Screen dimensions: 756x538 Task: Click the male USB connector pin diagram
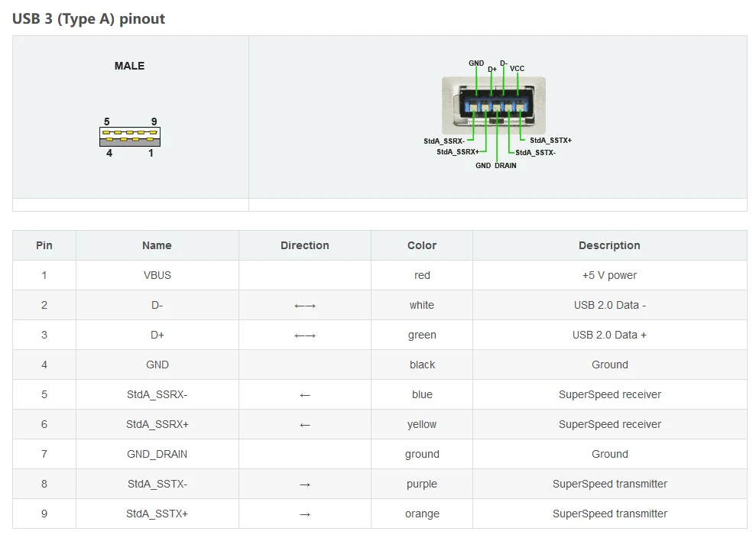click(x=130, y=137)
